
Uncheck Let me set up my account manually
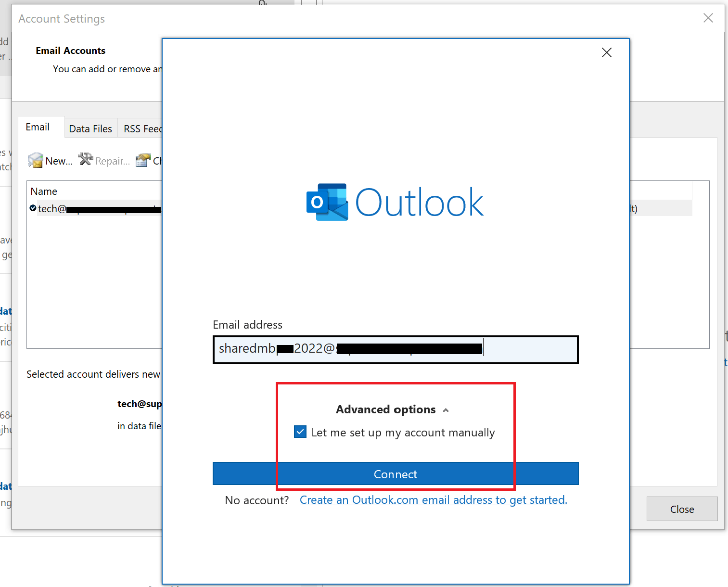(300, 432)
